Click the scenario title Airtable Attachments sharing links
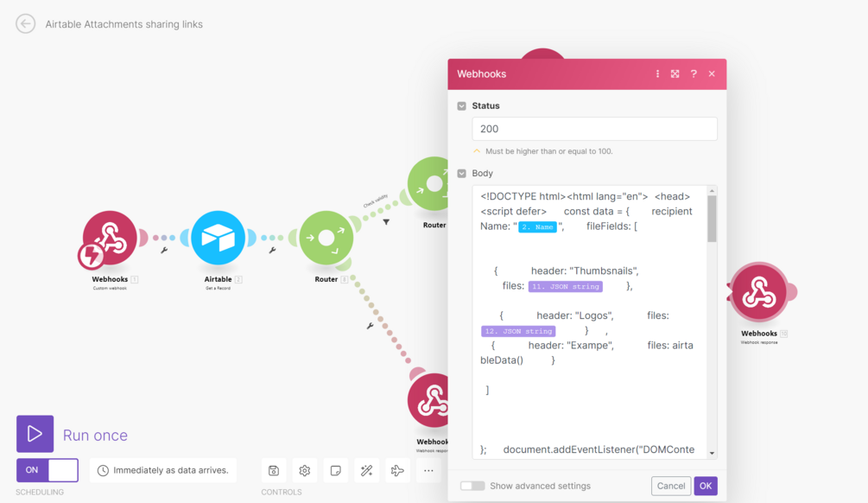This screenshot has width=868, height=503. coord(124,24)
